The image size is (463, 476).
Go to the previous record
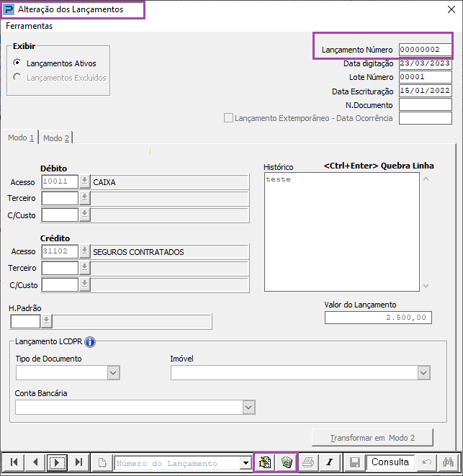click(35, 462)
